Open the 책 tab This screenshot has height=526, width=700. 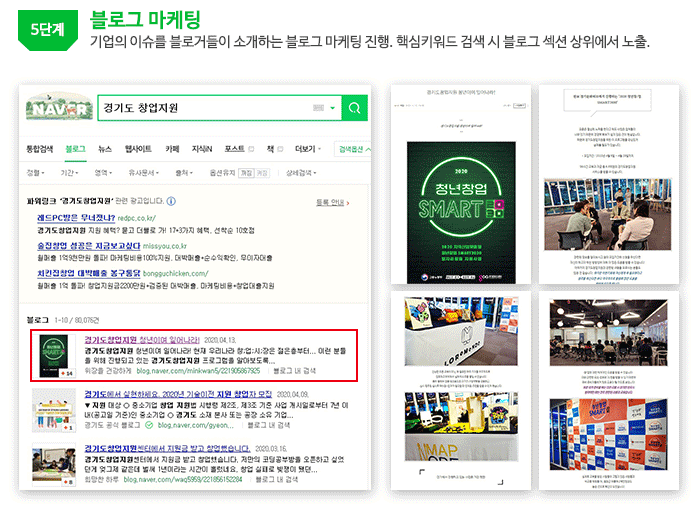click(x=271, y=149)
